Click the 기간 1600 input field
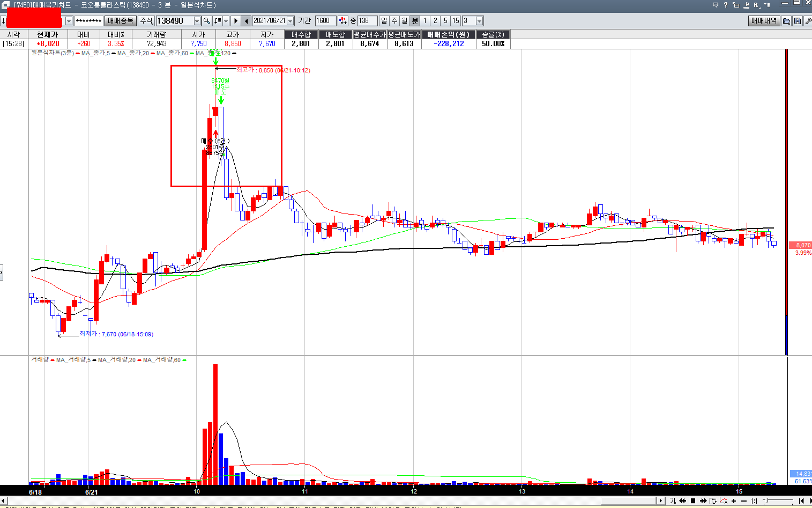The image size is (812, 508). point(325,21)
